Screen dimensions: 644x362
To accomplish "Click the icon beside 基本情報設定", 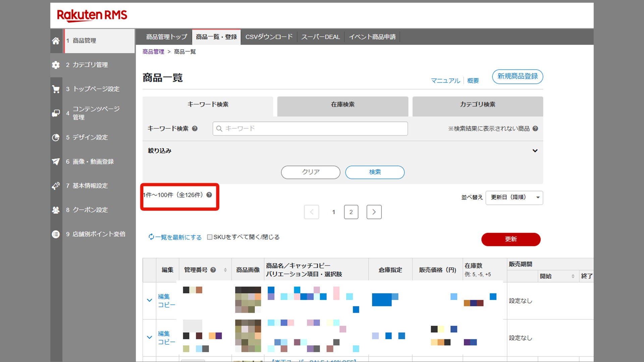I will [56, 186].
